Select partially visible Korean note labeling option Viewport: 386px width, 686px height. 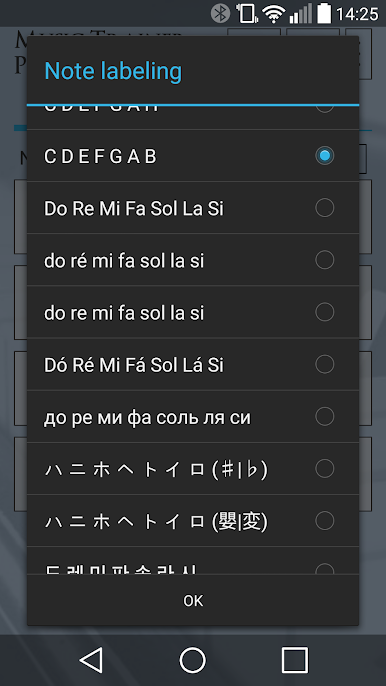pos(193,560)
